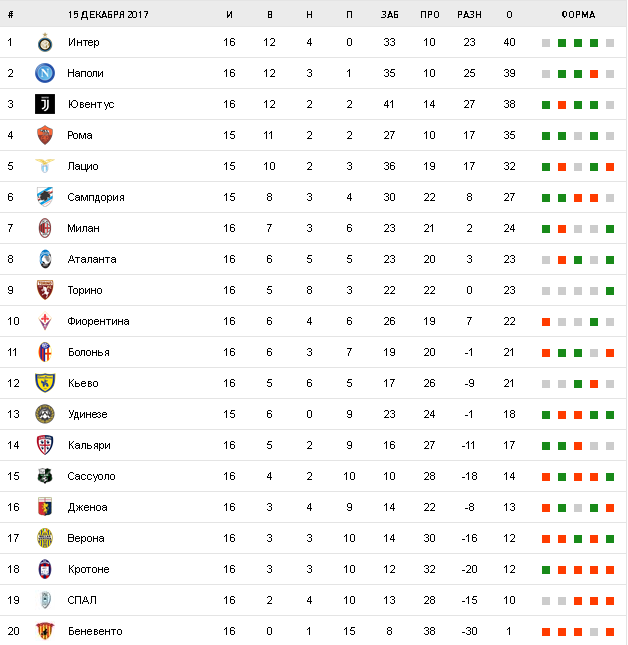The width and height of the screenshot is (628, 645).
Task: Select the Fiorentina crest icon
Action: 44,321
